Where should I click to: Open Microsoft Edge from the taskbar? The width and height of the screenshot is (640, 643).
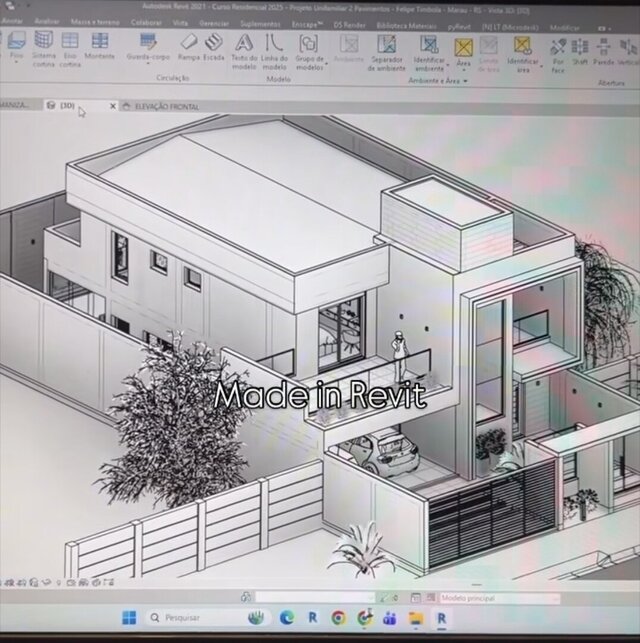coord(287,618)
